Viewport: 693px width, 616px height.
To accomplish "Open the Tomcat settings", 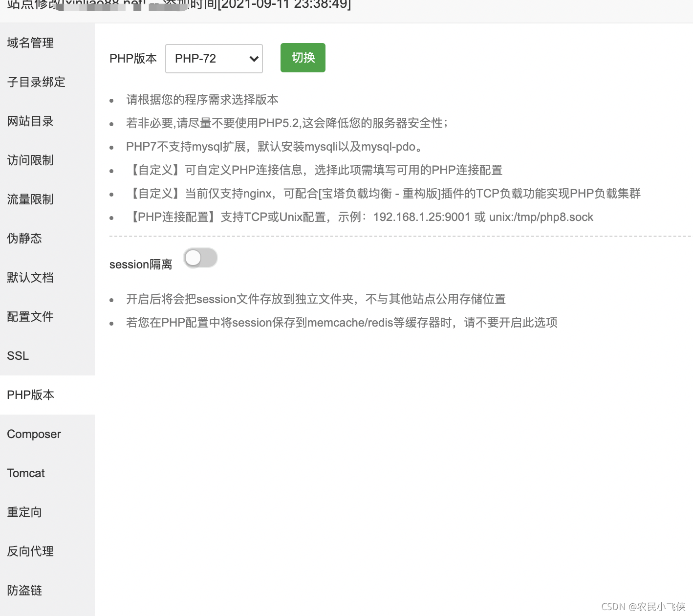I will pos(25,473).
